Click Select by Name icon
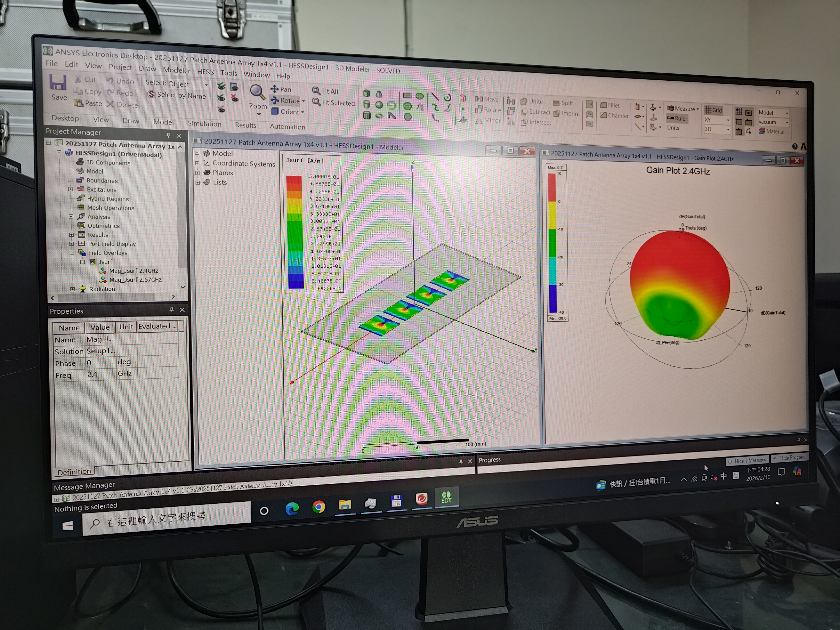The image size is (840, 630). pyautogui.click(x=151, y=94)
